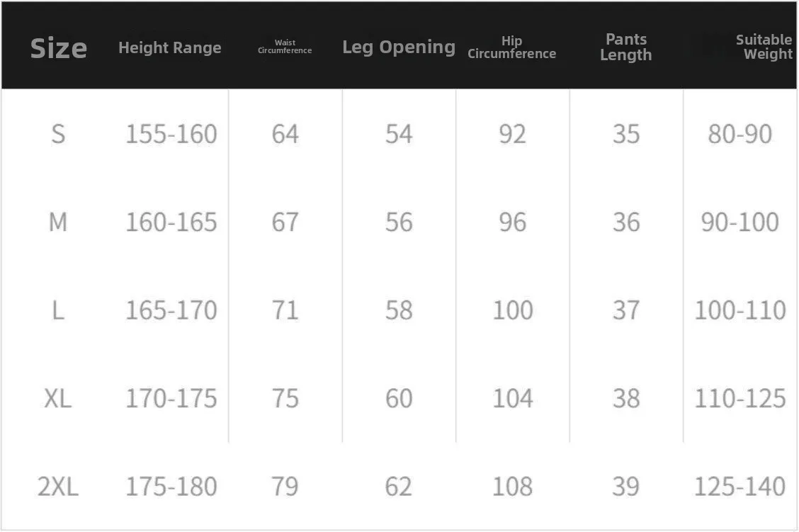Click the leg opening value 58
Viewport: 799px width, 532px height.
(x=399, y=310)
